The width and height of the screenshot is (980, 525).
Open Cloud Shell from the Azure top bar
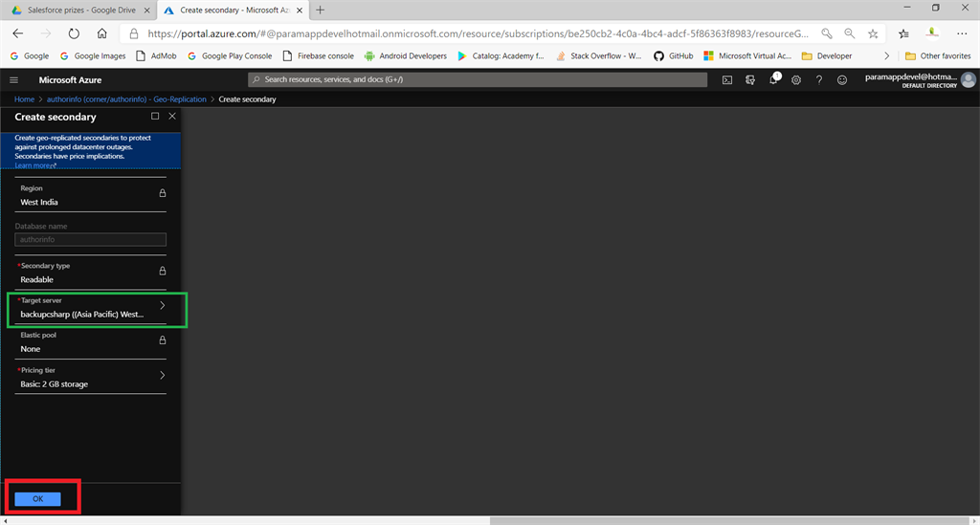click(x=727, y=80)
